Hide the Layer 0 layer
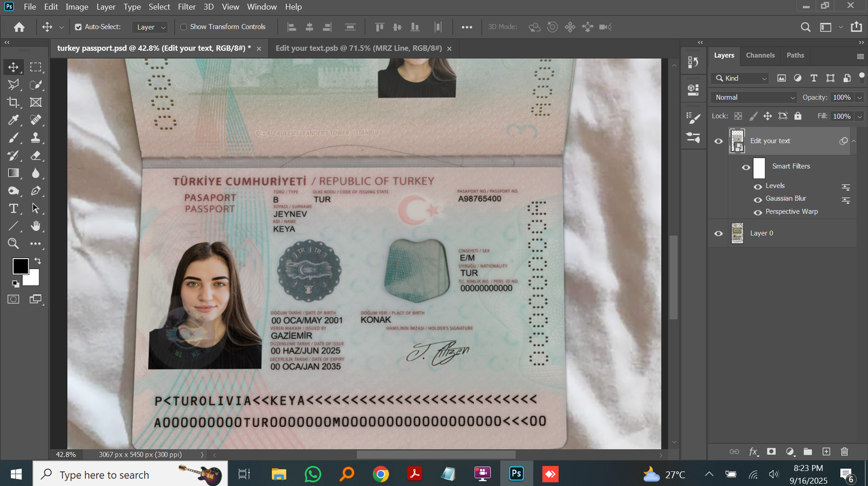868x486 pixels. coord(718,233)
